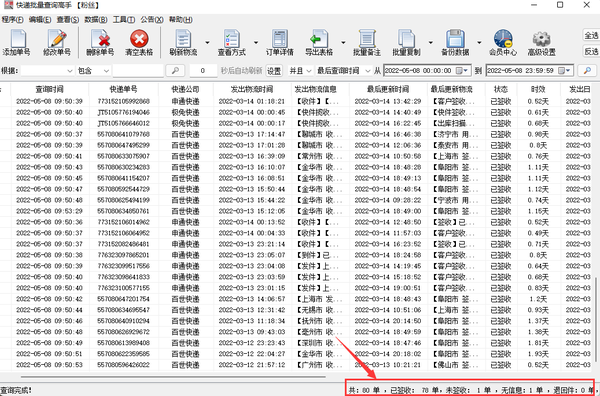Open the 工具(T) menu
The image size is (600, 396).
click(124, 20)
